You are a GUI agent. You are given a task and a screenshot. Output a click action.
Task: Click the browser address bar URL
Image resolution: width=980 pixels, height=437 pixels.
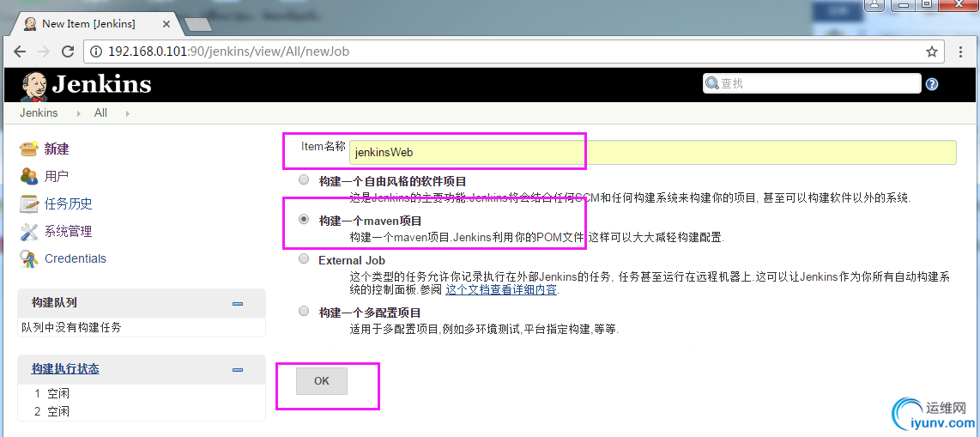[229, 52]
